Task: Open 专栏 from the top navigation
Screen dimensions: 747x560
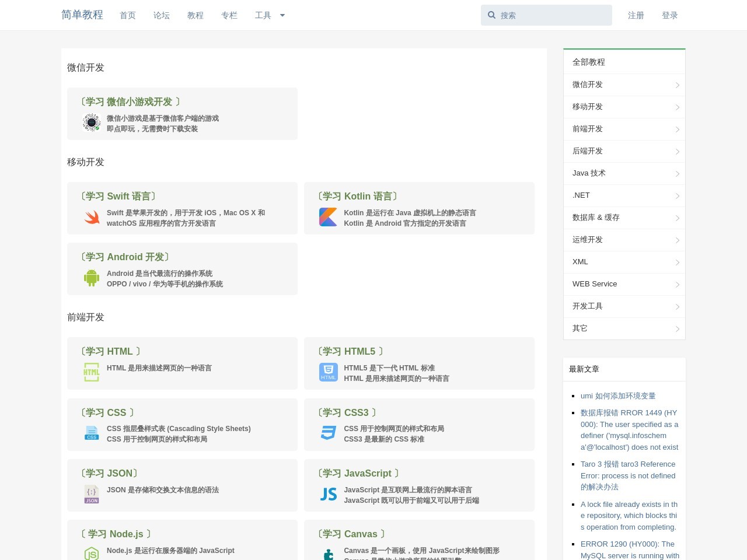Action: pos(229,15)
